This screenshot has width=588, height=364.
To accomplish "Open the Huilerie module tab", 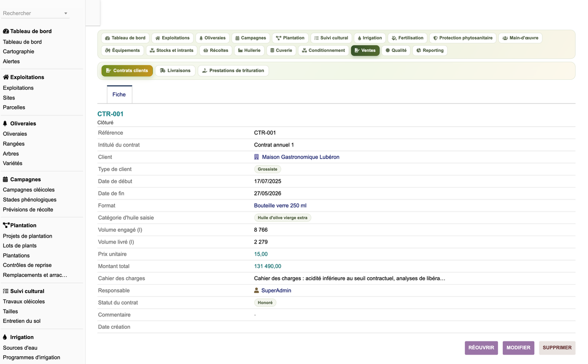I will [x=249, y=50].
